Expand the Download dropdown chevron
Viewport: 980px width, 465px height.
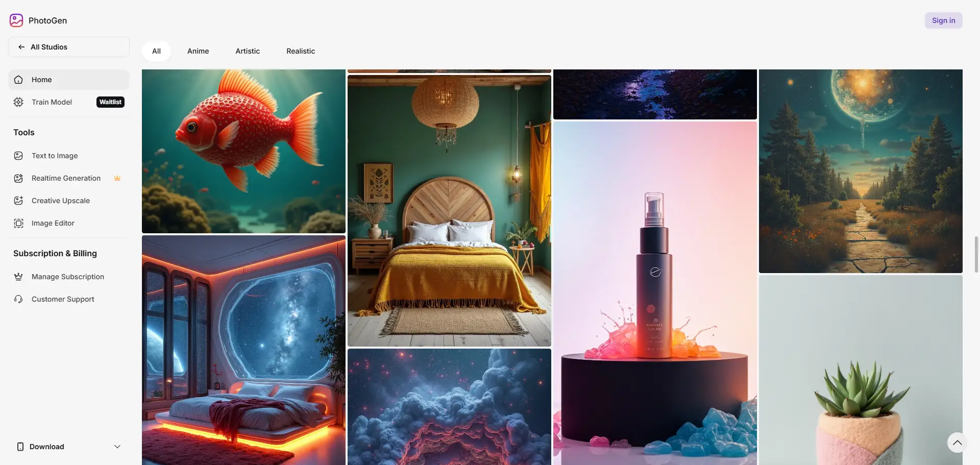click(117, 447)
